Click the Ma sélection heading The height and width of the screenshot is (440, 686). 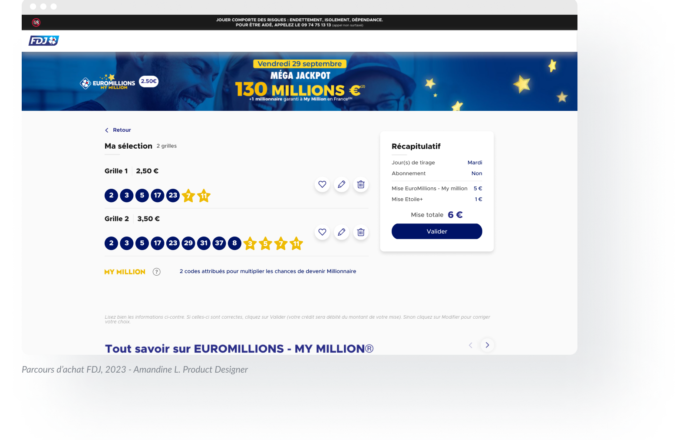tap(128, 146)
